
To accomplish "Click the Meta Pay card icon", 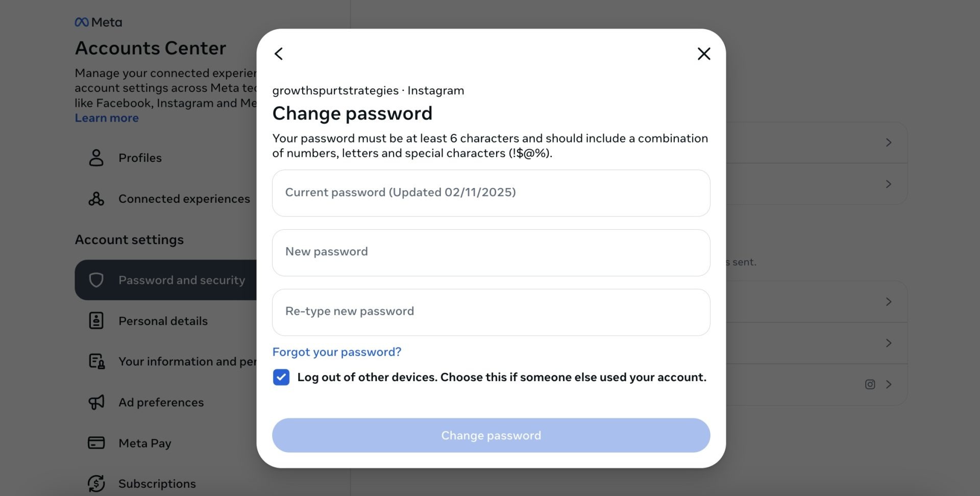I will (96, 443).
